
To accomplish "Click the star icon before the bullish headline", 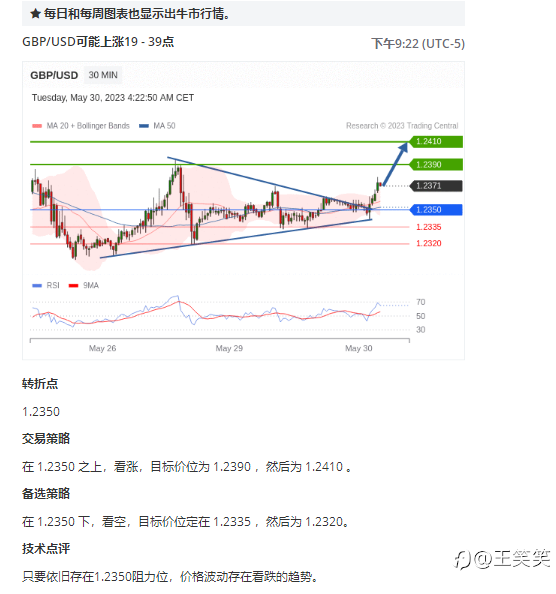I will [x=36, y=14].
